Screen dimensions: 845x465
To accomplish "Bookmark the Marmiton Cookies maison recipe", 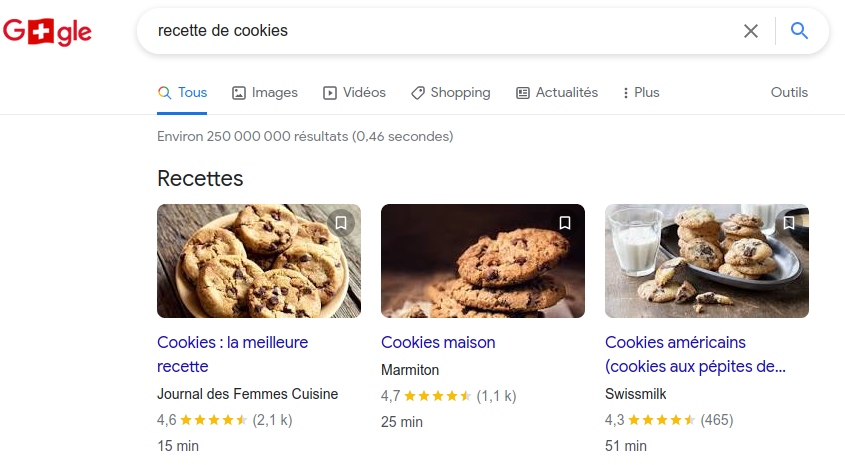I will pos(565,223).
